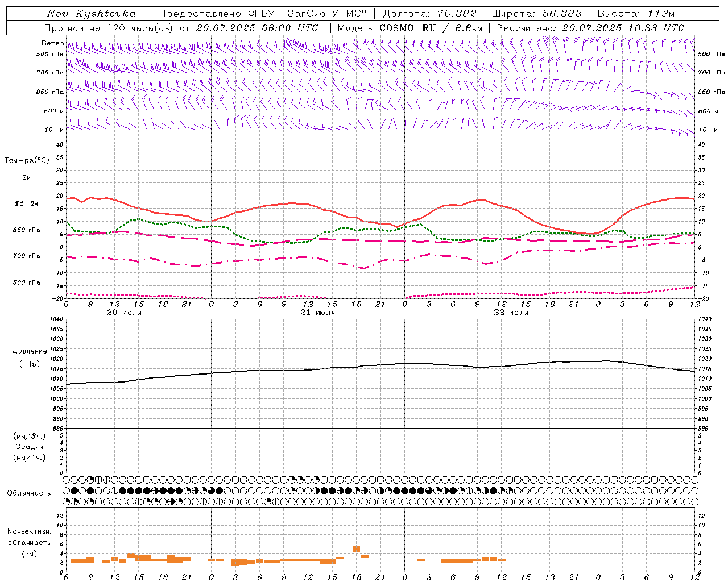
Task: Click the 'Высота: 113м' elevation value
Action: click(636, 14)
